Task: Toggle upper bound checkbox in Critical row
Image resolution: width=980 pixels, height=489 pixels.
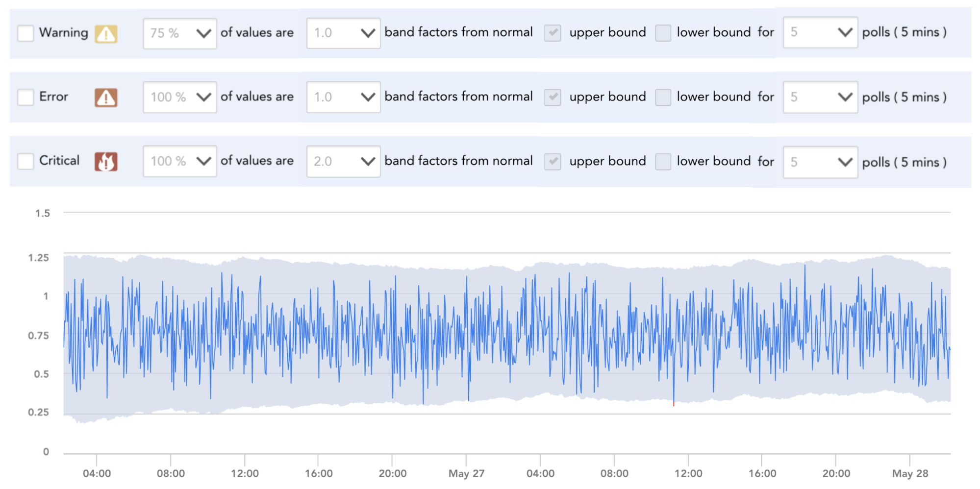Action: point(553,161)
